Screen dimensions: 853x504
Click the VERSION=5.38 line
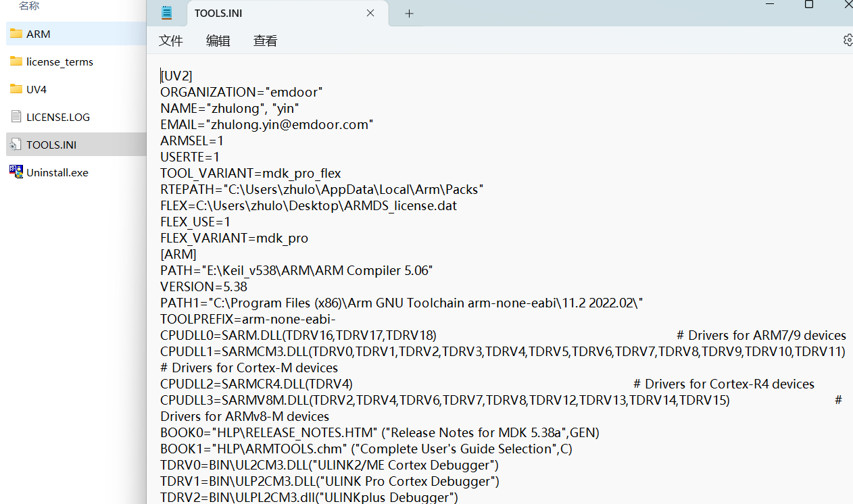click(203, 286)
